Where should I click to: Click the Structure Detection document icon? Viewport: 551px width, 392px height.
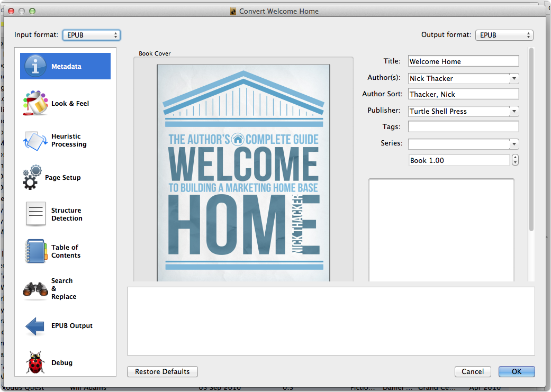(35, 214)
